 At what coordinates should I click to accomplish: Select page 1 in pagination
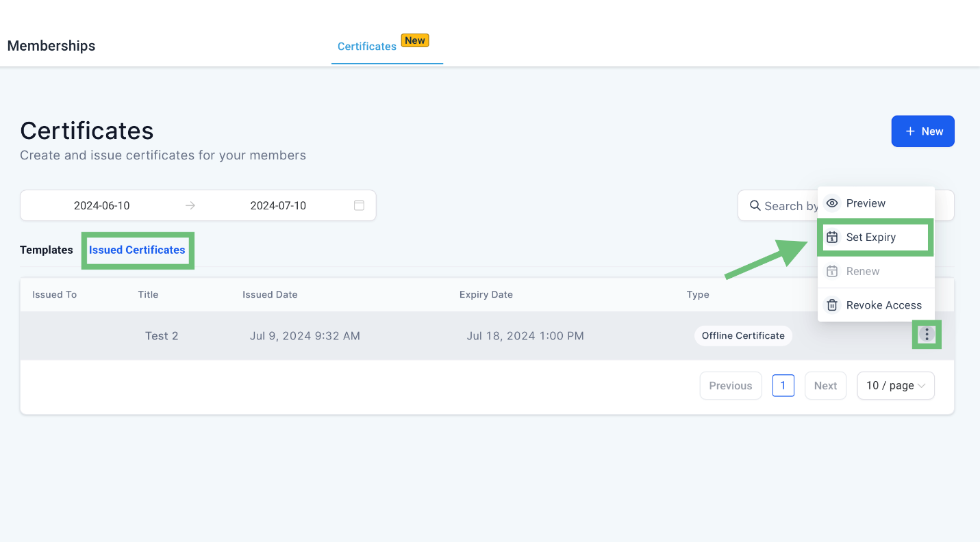(x=783, y=385)
